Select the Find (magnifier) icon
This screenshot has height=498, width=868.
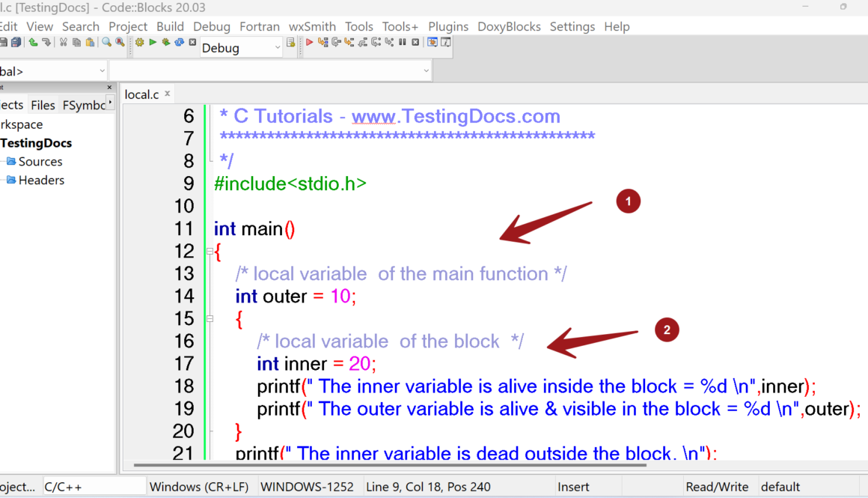(106, 43)
